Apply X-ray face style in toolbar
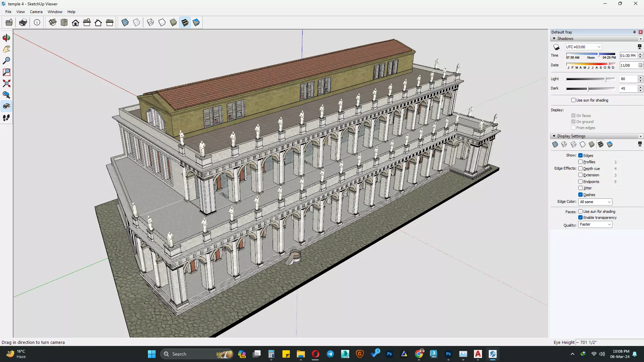 (125, 22)
